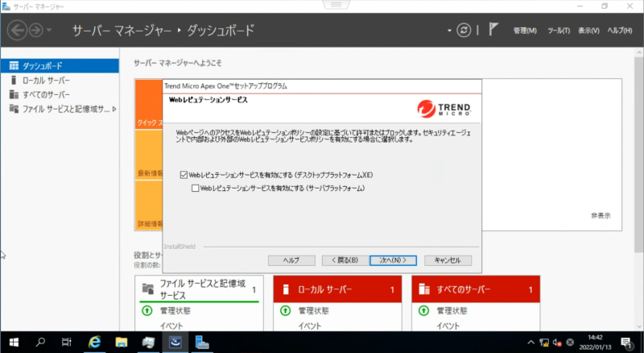Image resolution: width=644 pixels, height=353 pixels.
Task: Click all servers icon in sidebar
Action: pyautogui.click(x=14, y=94)
